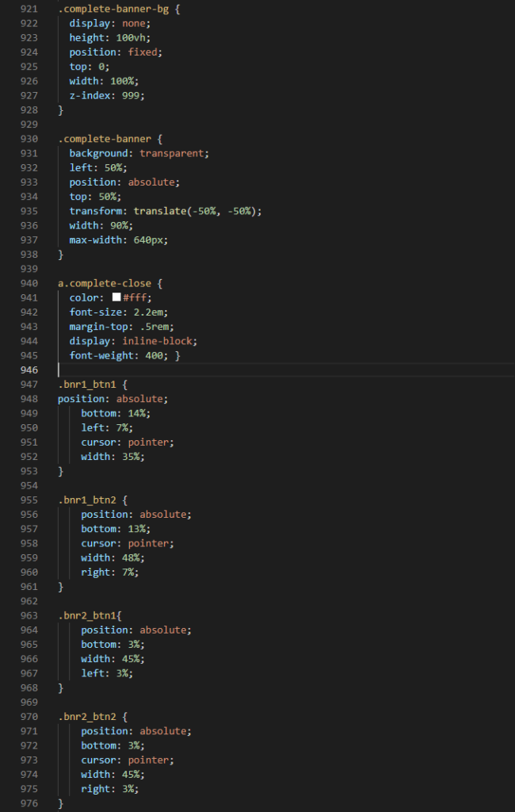Click 'position: absolute;' on line 971

[x=136, y=731]
